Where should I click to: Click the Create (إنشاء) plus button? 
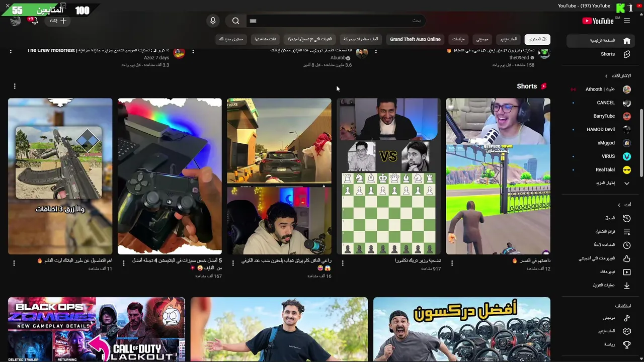pos(58,21)
